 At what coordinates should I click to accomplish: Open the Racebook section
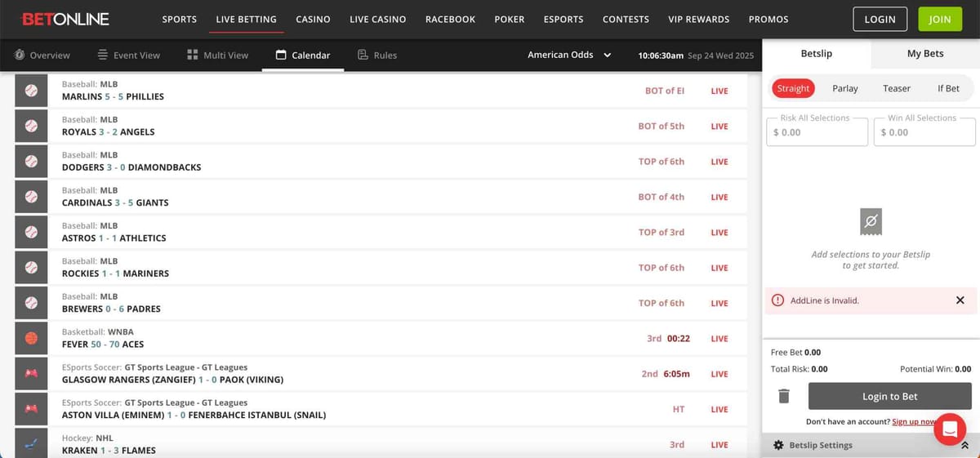450,19
